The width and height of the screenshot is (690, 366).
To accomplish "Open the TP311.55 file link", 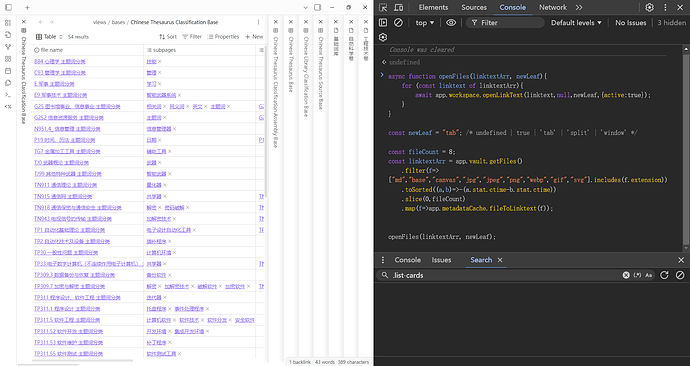I will point(68,354).
